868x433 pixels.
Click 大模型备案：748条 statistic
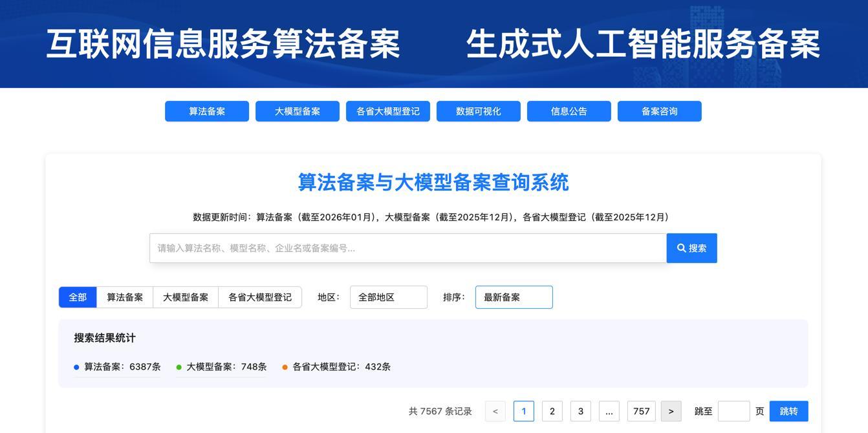point(221,366)
